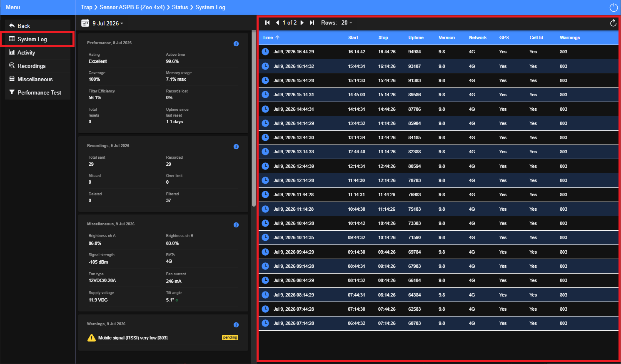
Task: Open info icon on Miscellaneous card
Action: coord(236,225)
